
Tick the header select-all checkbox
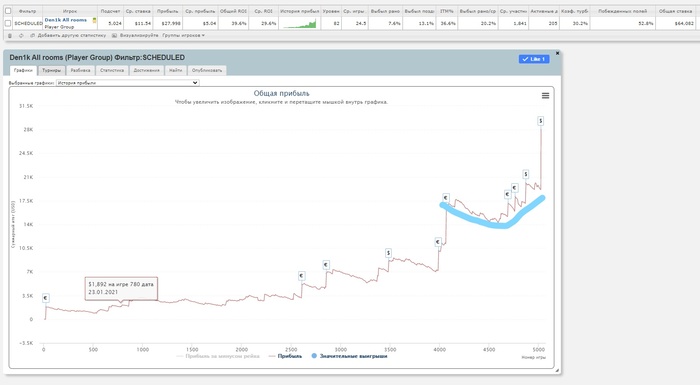click(8, 11)
